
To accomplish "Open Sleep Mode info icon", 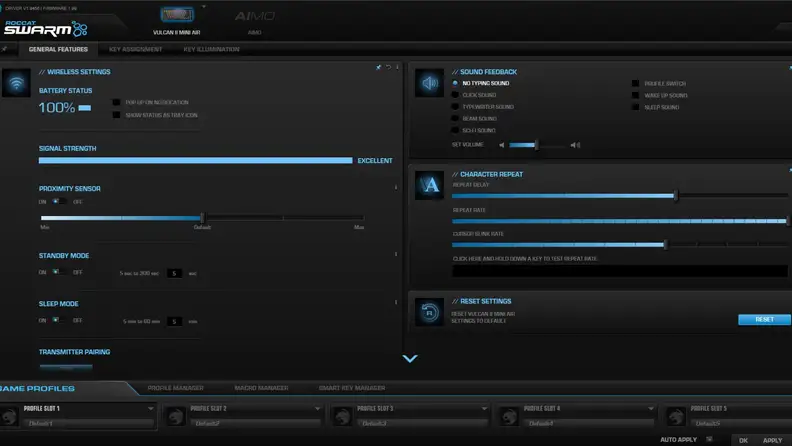I will (x=395, y=303).
